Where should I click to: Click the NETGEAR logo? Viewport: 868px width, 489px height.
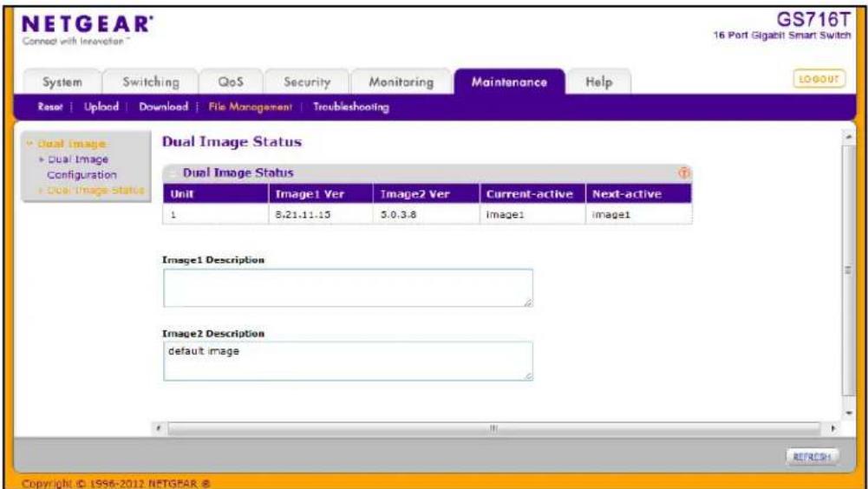pyautogui.click(x=88, y=29)
